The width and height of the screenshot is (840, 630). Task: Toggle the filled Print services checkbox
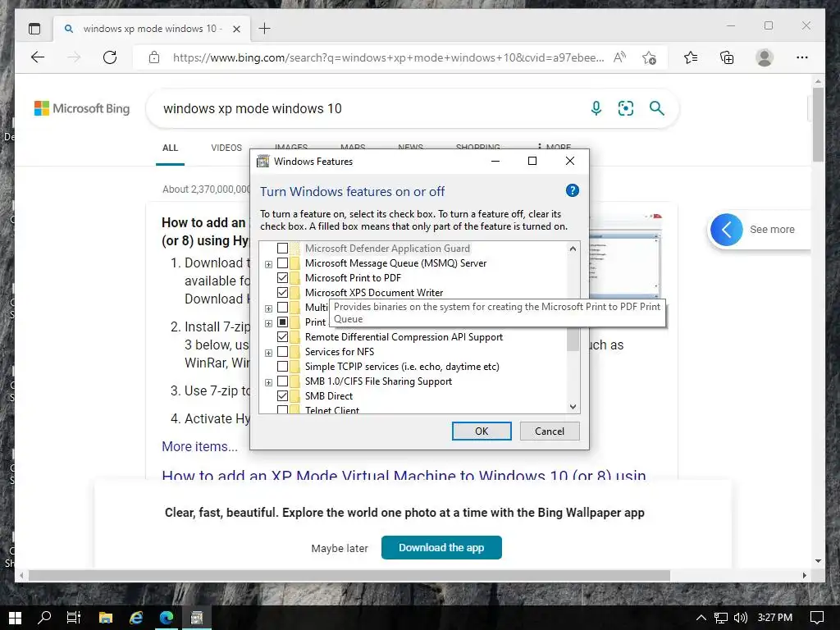282,322
